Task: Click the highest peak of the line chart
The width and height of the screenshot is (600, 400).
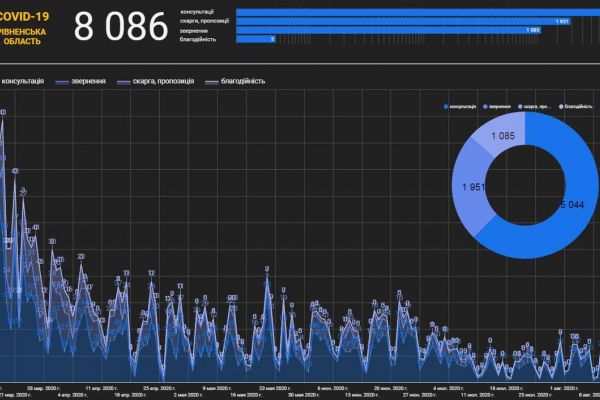Action: point(3,112)
